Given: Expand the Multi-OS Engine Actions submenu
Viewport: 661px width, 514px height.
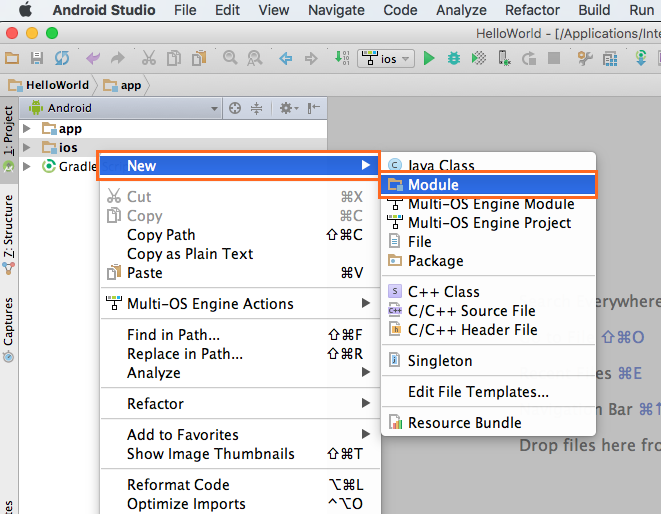Looking at the screenshot, I should [x=240, y=304].
